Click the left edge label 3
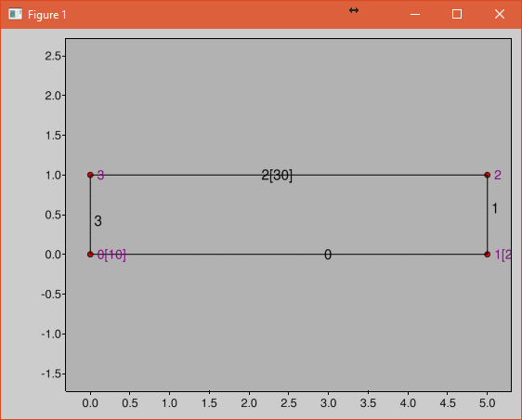522x420 pixels. (x=98, y=221)
